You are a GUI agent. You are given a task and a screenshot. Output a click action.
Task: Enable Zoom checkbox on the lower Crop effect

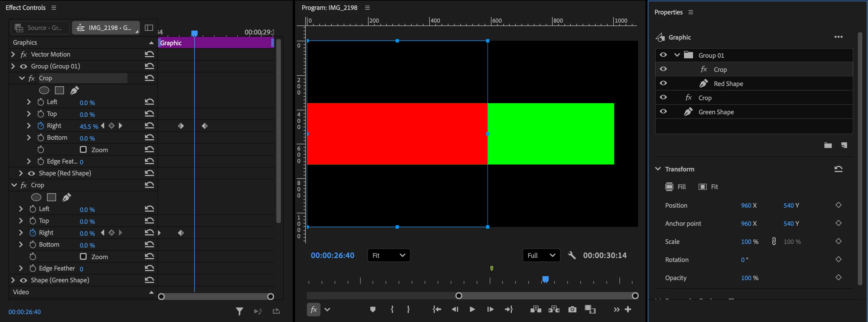click(x=83, y=256)
